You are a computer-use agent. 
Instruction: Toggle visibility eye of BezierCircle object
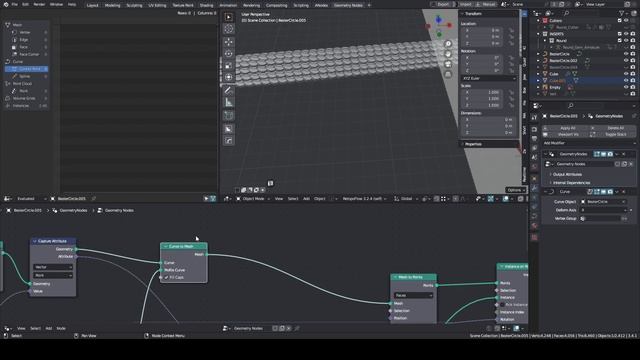tap(626, 54)
